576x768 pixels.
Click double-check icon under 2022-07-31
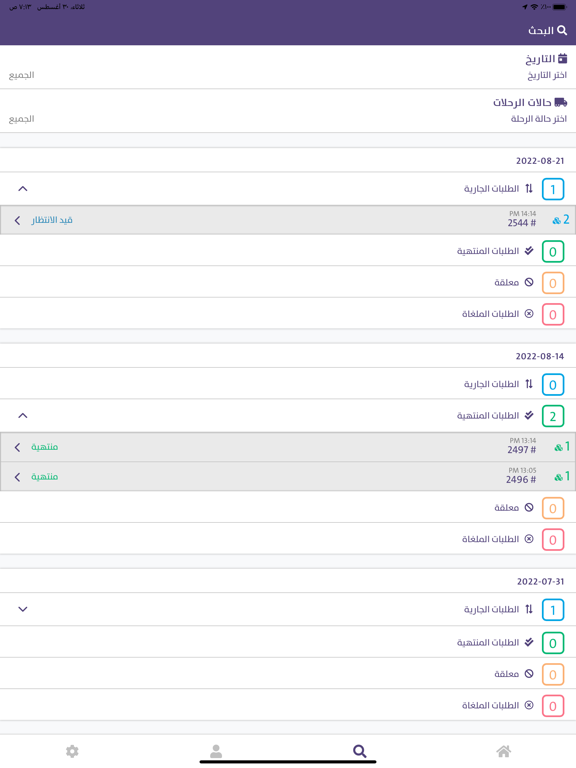[529, 642]
